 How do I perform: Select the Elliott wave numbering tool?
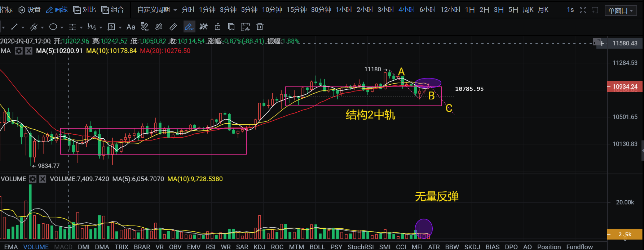pyautogui.click(x=92, y=27)
